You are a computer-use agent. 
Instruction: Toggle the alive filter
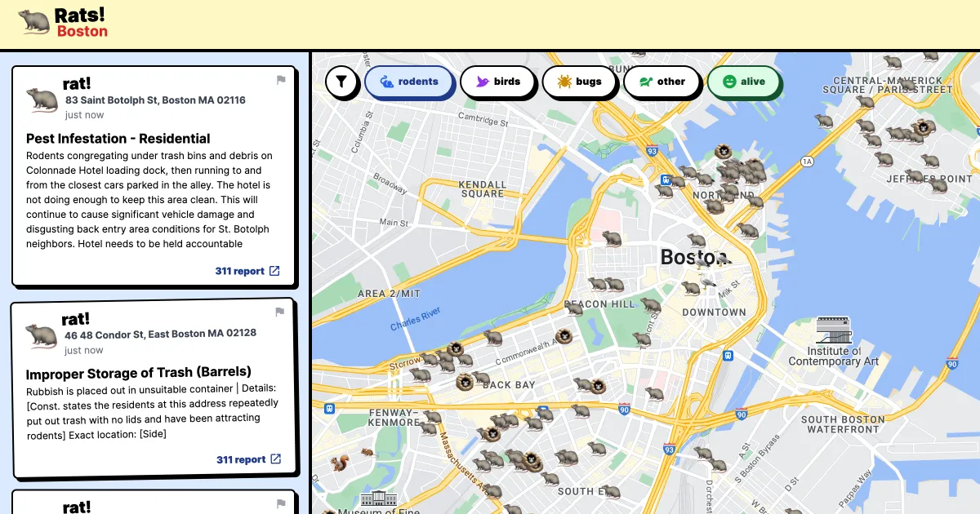coord(744,82)
